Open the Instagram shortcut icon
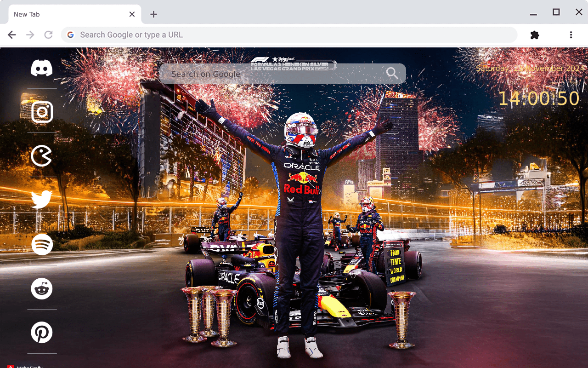 [42, 112]
